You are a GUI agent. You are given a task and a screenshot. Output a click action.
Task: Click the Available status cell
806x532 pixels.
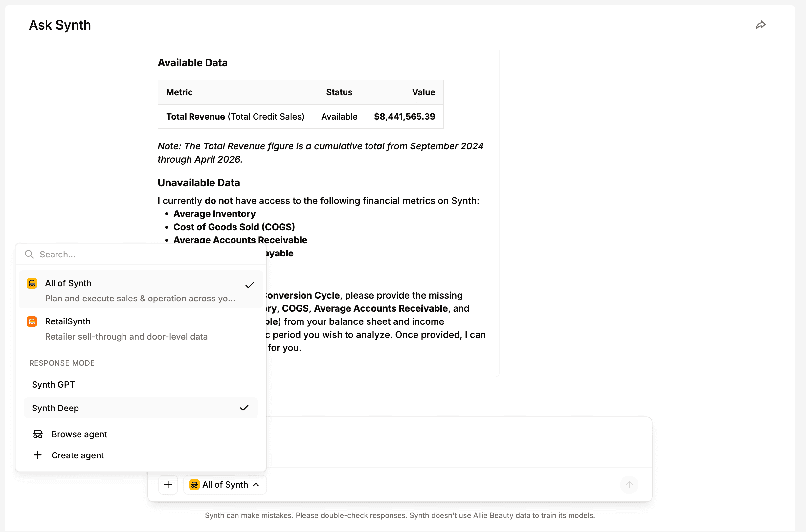(x=339, y=117)
